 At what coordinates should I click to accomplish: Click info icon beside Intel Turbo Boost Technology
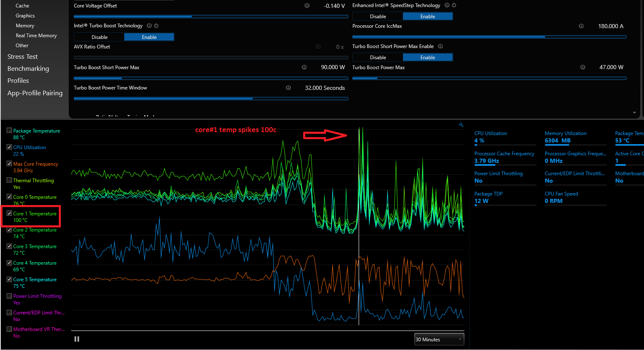click(x=149, y=25)
